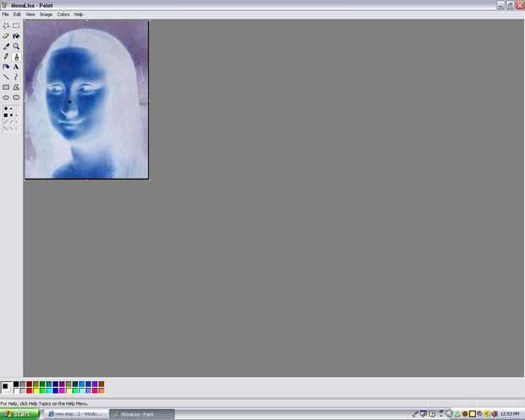
Task: Choose the straight Line tool
Action: click(x=6, y=77)
